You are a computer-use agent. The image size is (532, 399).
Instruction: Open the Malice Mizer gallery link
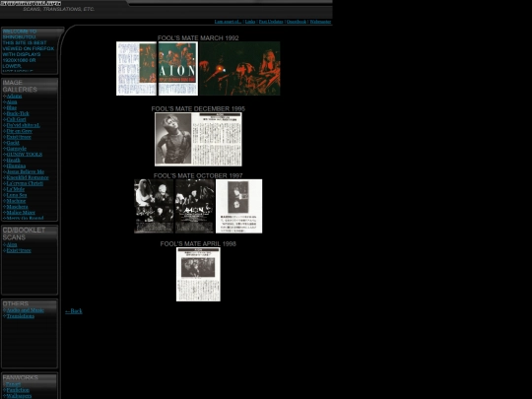coord(21,213)
